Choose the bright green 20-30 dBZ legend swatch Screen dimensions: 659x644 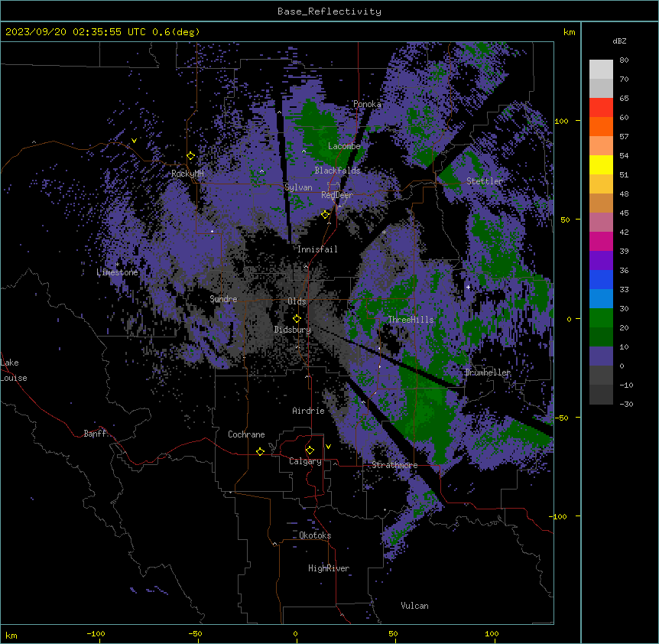601,318
